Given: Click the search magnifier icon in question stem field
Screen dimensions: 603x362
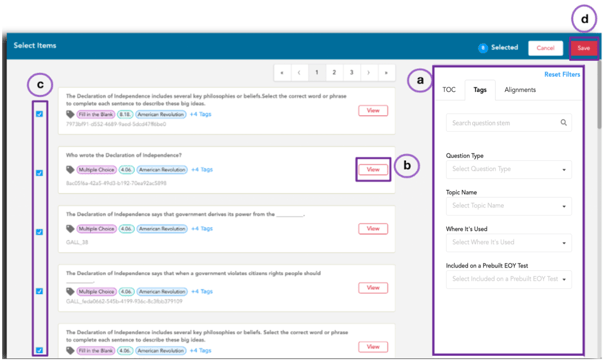Looking at the screenshot, I should (x=563, y=123).
